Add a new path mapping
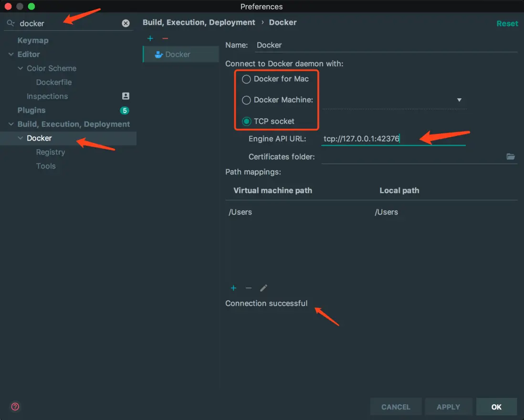Screen dimensions: 524x420 [x=233, y=288]
